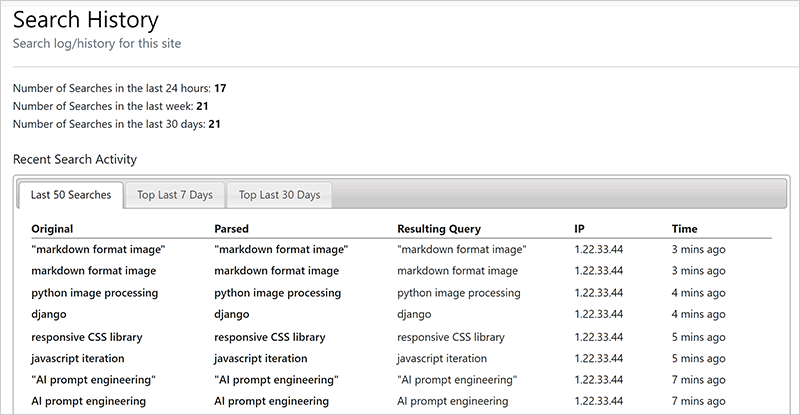Viewport: 800px width, 415px height.
Task: Click the Original column header
Action: coord(52,229)
